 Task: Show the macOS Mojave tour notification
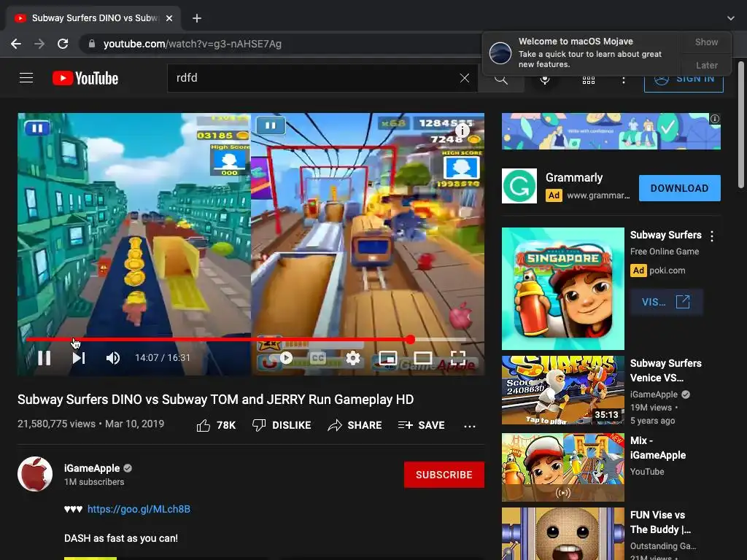706,42
